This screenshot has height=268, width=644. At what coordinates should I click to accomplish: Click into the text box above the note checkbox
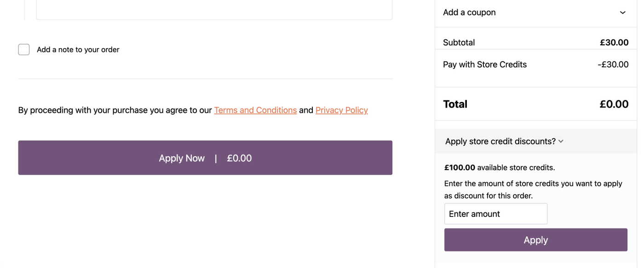[214, 9]
